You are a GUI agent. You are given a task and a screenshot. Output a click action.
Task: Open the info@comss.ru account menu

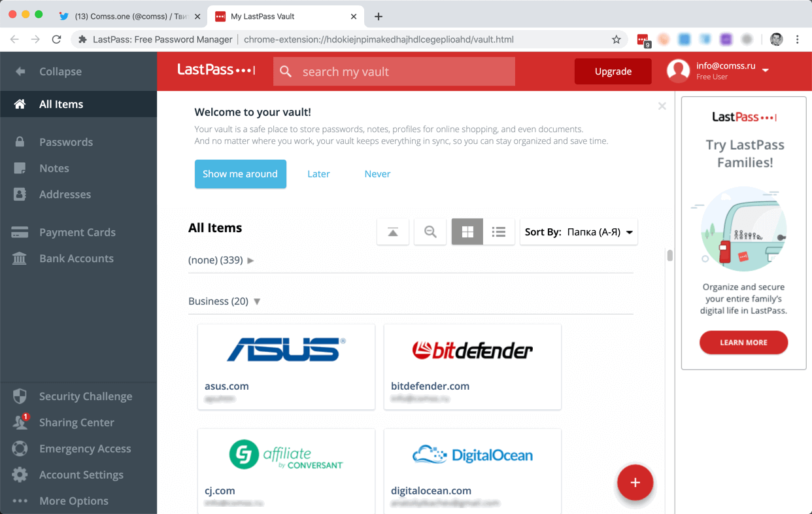click(x=718, y=71)
